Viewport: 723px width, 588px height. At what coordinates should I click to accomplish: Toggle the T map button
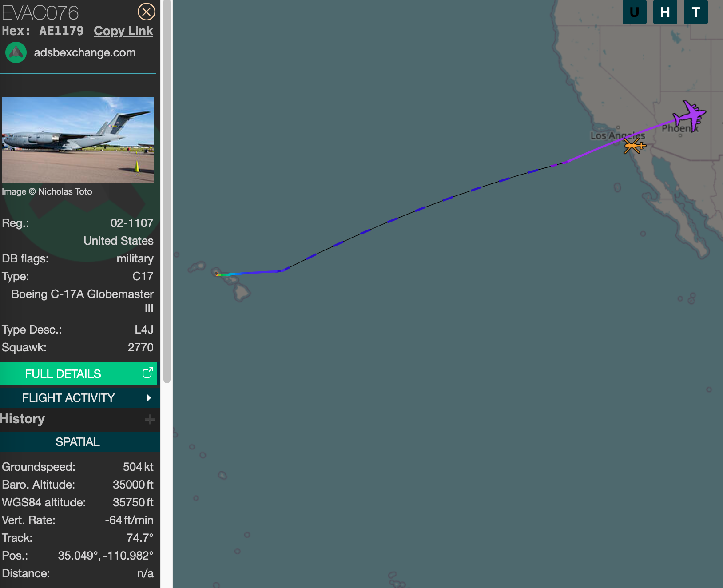(695, 12)
